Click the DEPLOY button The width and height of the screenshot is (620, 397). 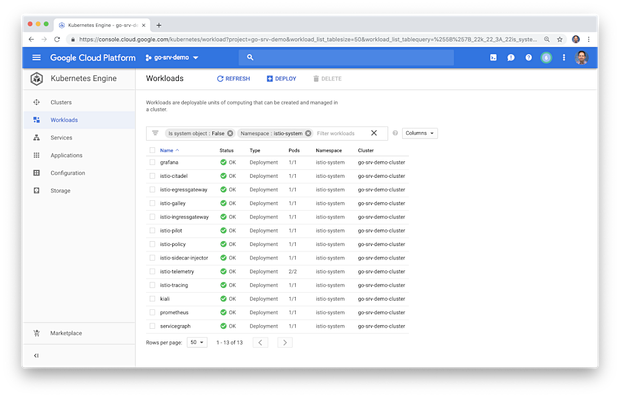[281, 79]
